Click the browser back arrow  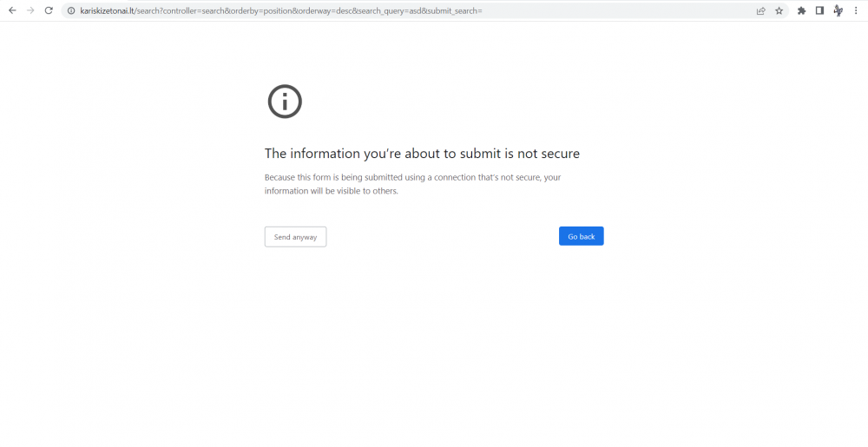(x=12, y=10)
